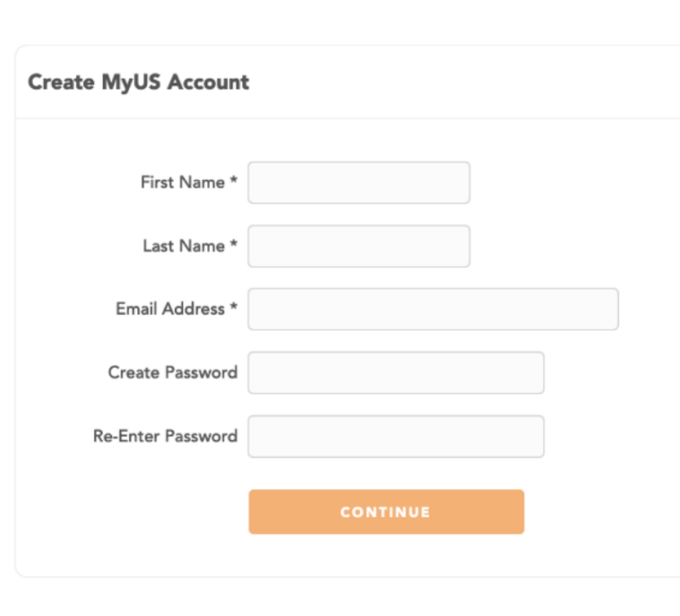680x616 pixels.
Task: Click the "First Name" label text
Action: pyautogui.click(x=182, y=182)
